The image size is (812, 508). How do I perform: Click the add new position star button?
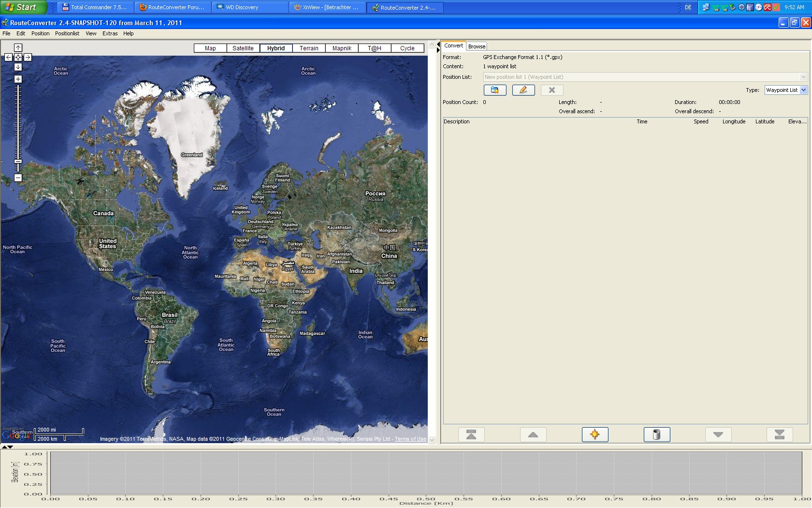(594, 434)
